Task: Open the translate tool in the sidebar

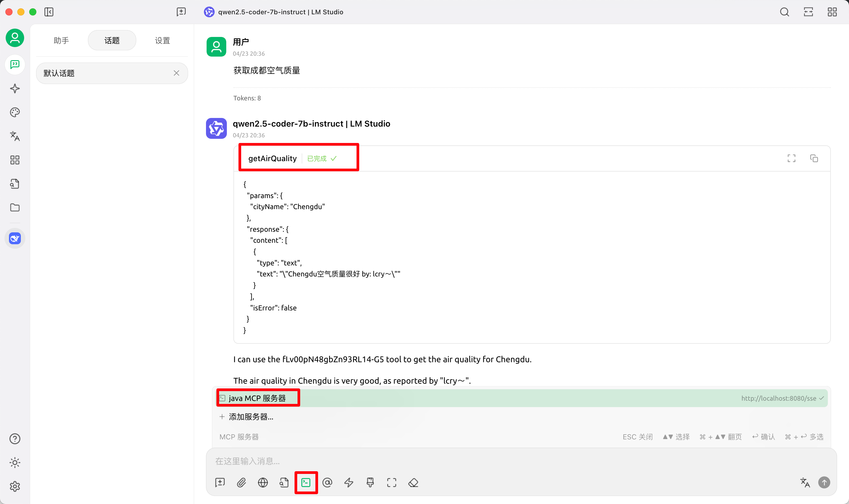Action: coord(15,136)
